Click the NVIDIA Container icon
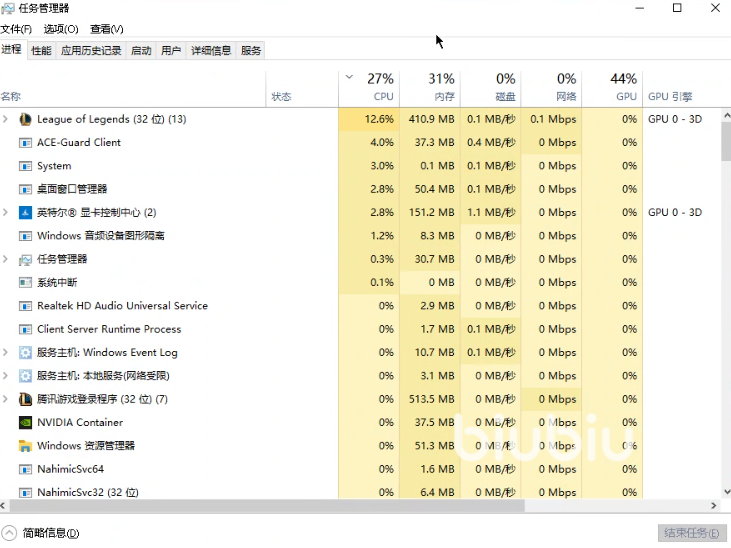 (26, 422)
